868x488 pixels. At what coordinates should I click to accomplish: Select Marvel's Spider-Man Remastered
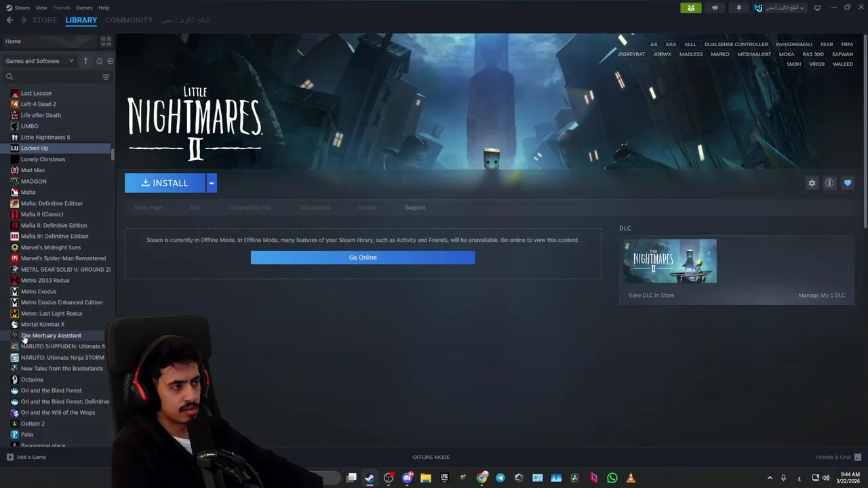63,258
